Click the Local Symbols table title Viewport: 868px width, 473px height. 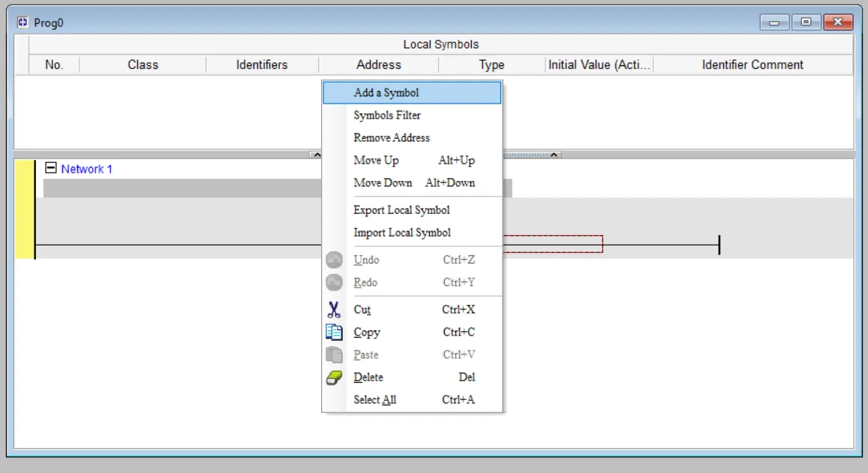point(440,44)
